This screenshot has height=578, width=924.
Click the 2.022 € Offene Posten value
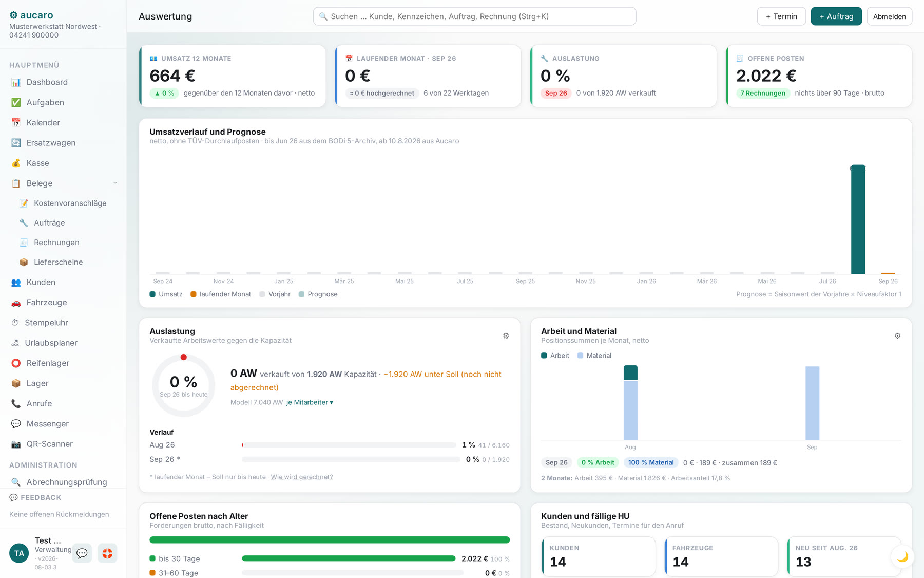pos(766,76)
